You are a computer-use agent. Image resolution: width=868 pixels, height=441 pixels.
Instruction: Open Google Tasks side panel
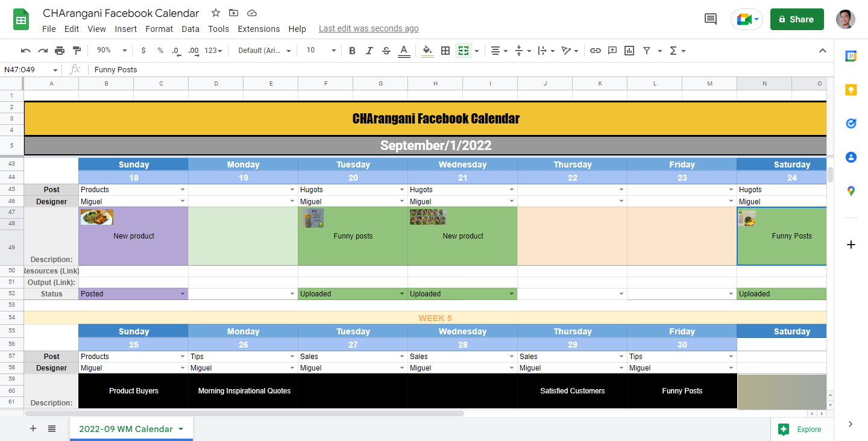[x=851, y=124]
